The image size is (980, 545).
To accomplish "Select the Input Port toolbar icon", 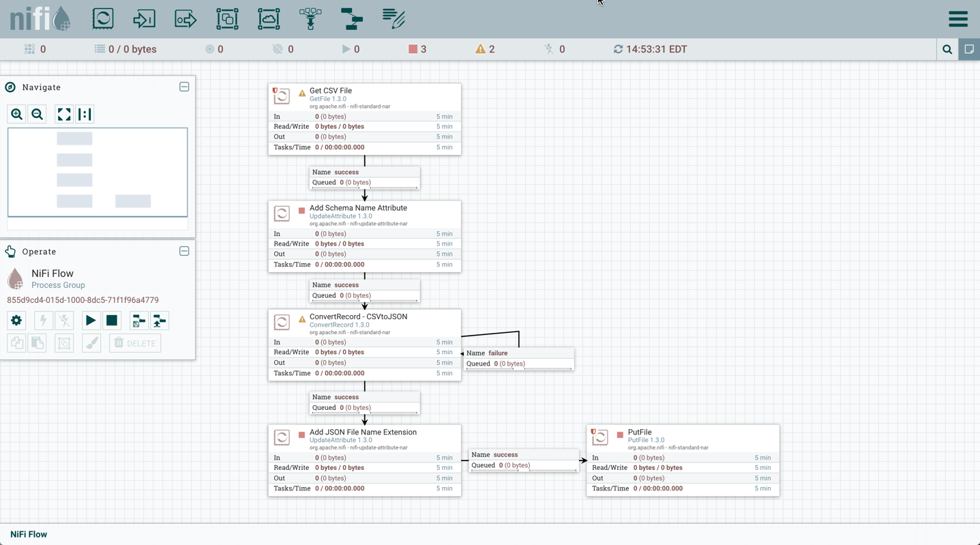I will [144, 18].
